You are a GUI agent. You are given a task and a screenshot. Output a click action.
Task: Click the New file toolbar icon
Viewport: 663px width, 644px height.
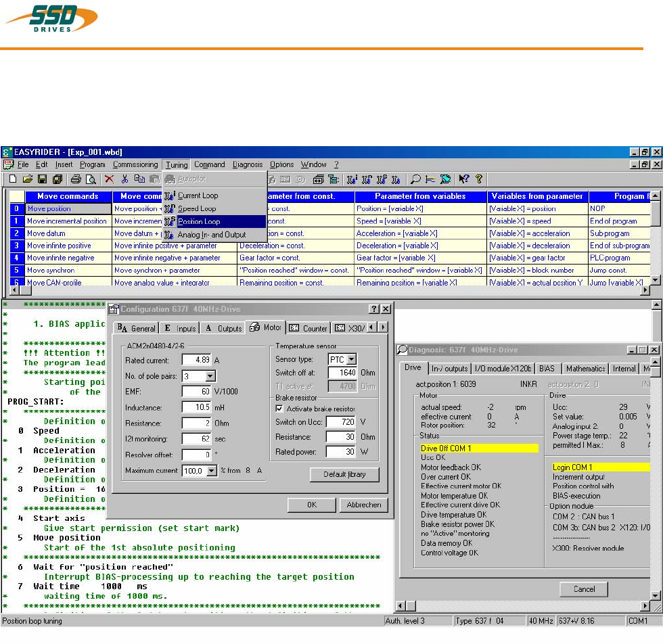click(x=13, y=179)
